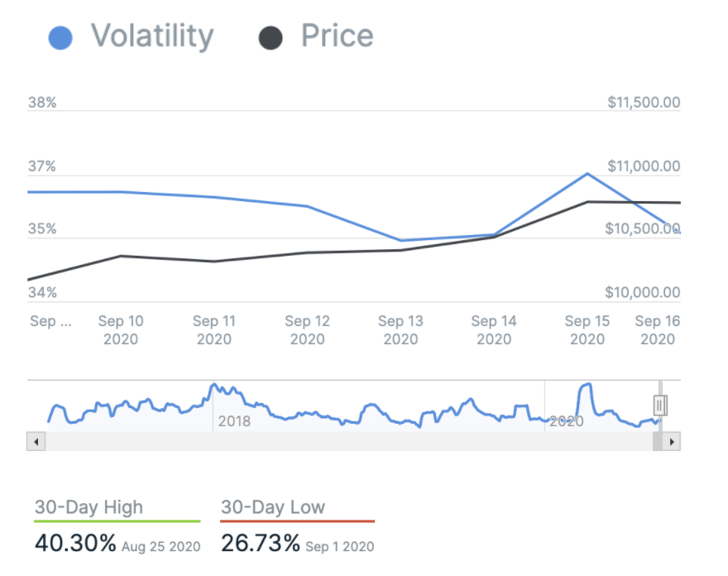
Task: Click the 30-Day High heading
Action: 89,507
